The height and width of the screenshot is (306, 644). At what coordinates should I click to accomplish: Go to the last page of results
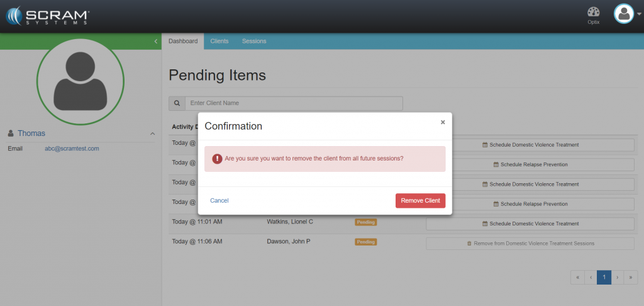pyautogui.click(x=630, y=278)
